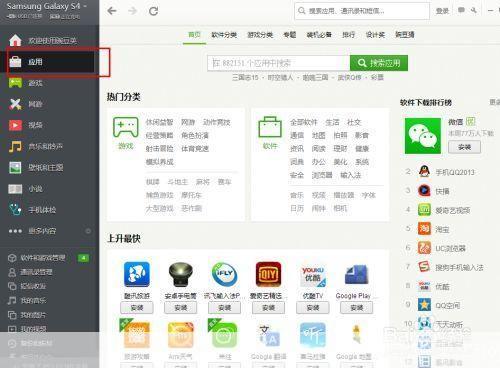
Task: Open the 搜狗手机输入法 icon in ranking
Action: pos(424,267)
